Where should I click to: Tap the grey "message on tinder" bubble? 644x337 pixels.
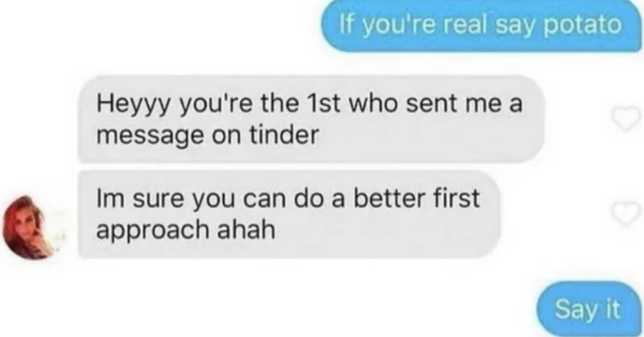312,119
